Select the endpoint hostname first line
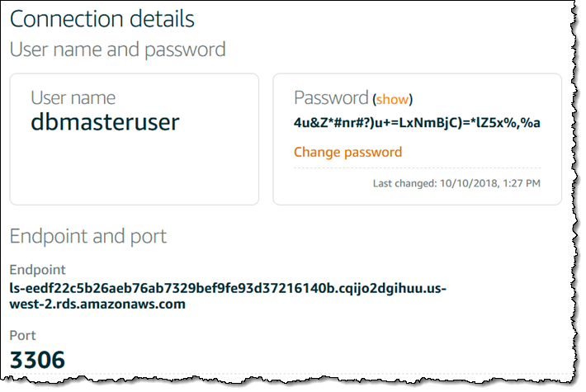The image size is (586, 392). 227,288
